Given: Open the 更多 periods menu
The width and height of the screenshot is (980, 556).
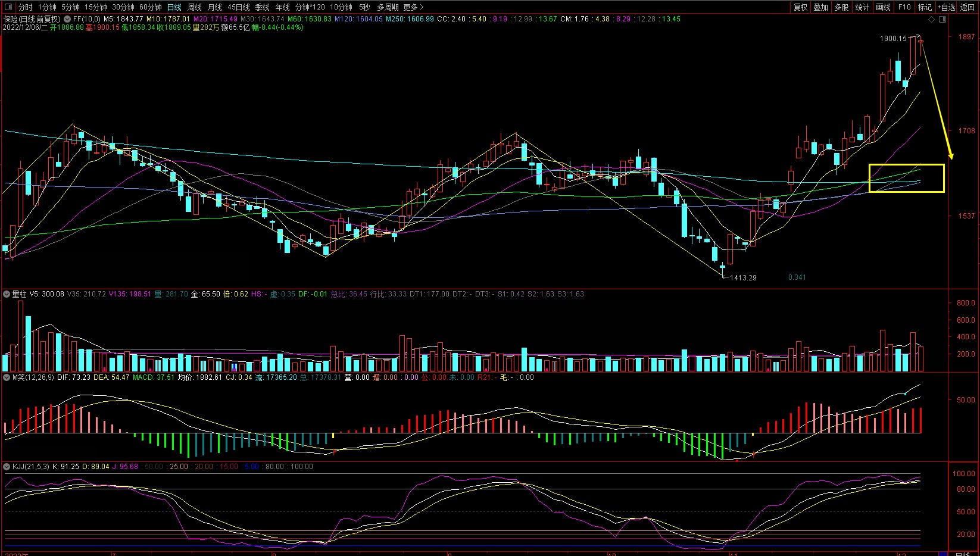Looking at the screenshot, I should click(413, 7).
